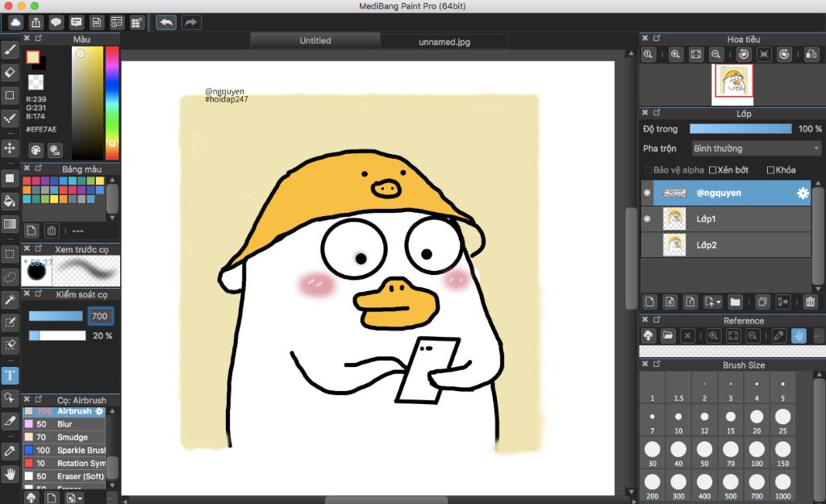Select the Brush tool in left toolbar
The height and width of the screenshot is (504, 826).
point(10,49)
